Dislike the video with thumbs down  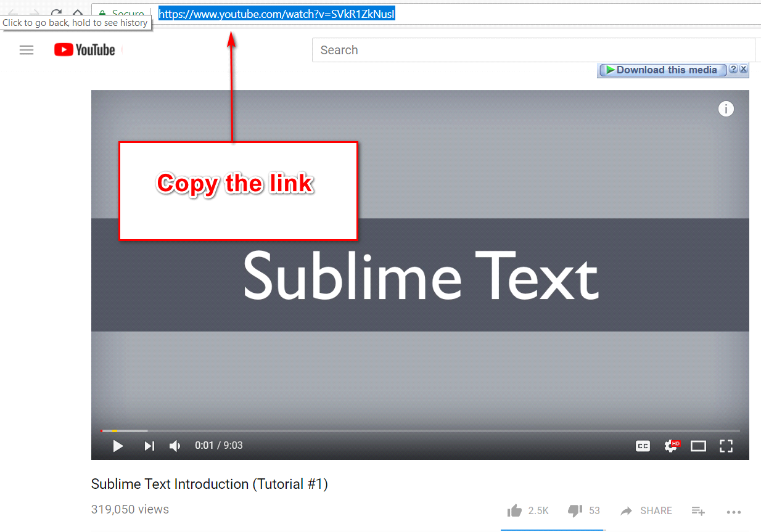[x=575, y=510]
